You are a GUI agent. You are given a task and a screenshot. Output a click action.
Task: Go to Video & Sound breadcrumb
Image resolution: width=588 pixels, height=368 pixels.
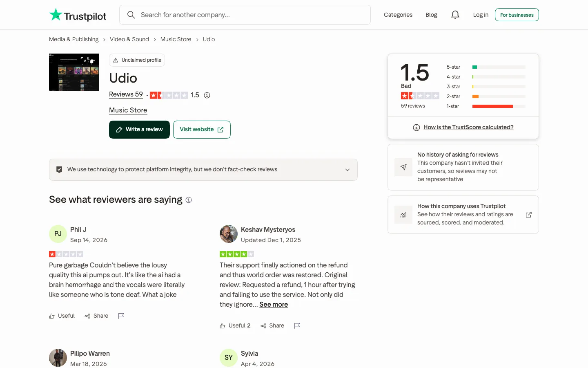(129, 39)
